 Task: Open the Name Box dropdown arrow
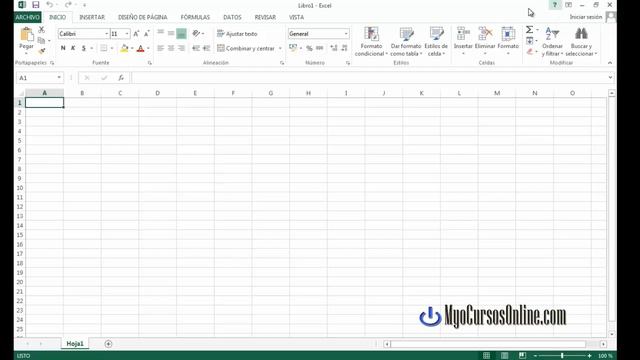[x=59, y=78]
